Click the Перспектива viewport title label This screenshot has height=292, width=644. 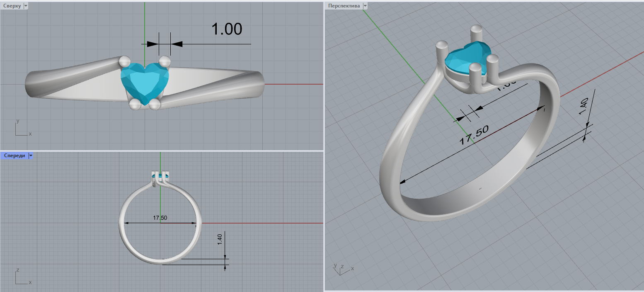(344, 6)
